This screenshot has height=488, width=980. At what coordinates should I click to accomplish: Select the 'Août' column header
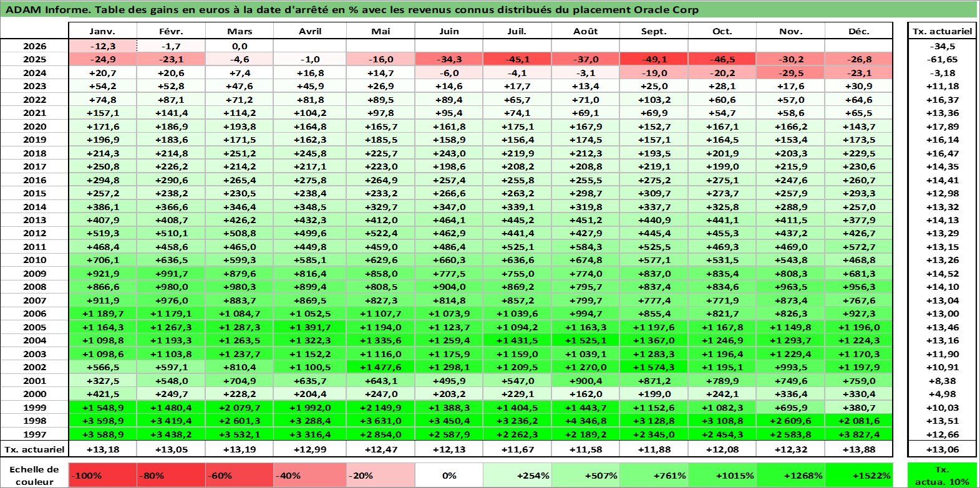(585, 31)
